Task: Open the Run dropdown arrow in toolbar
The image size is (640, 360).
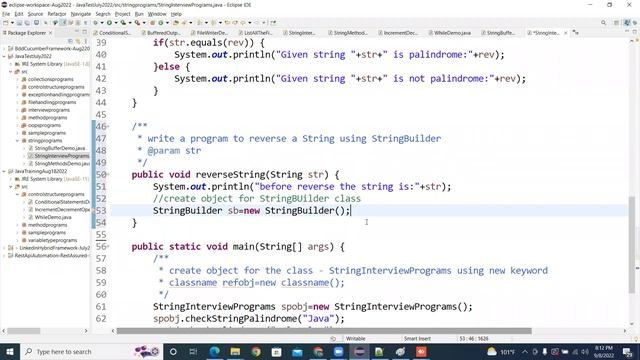Action: 116,23
